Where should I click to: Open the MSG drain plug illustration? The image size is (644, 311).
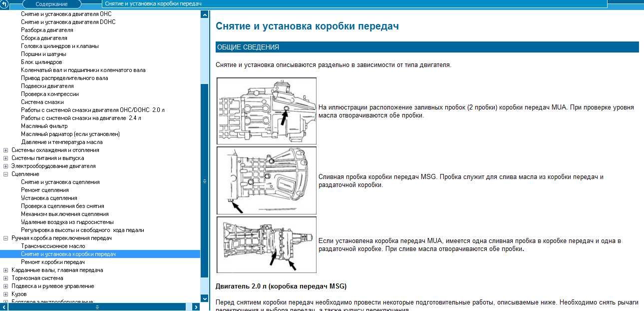[x=267, y=180]
